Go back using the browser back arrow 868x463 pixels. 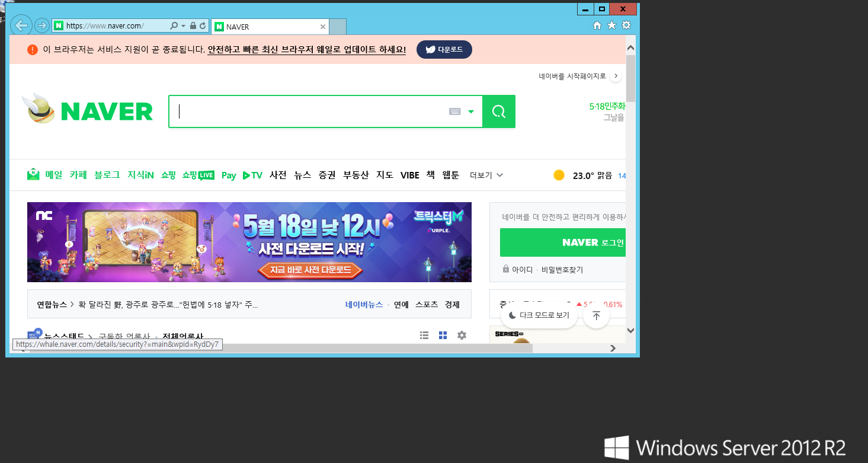21,25
